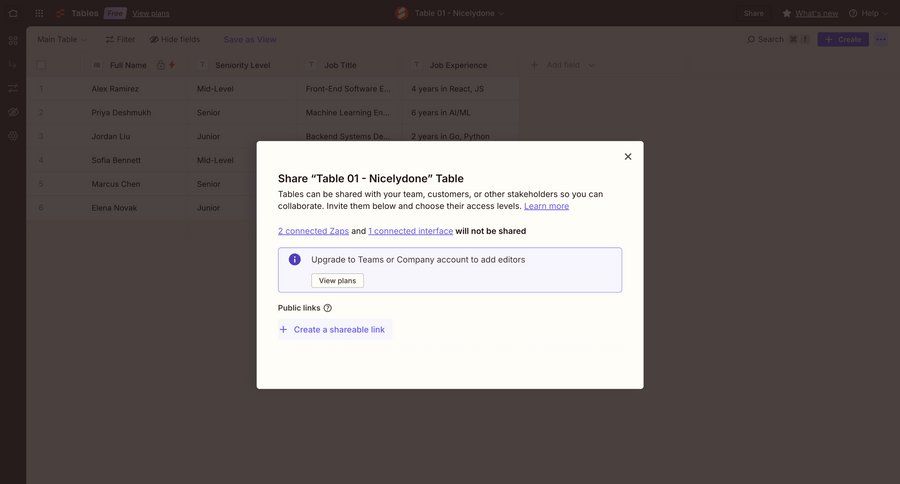This screenshot has width=900, height=484.
Task: Open the Main Table view dropdown
Action: (62, 40)
